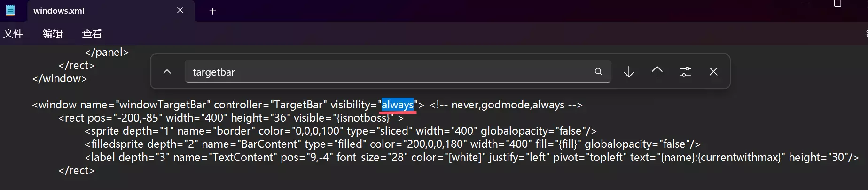Click the TextContent label line

(472, 157)
